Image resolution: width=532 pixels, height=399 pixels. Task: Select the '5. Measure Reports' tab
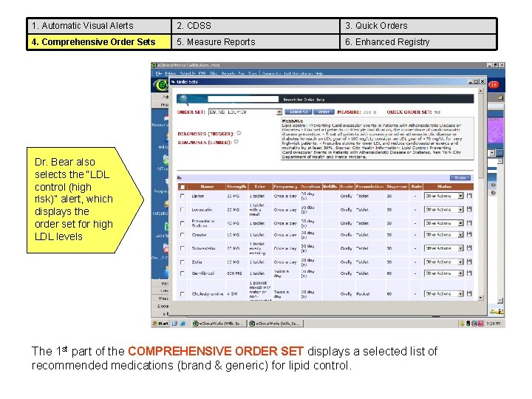[x=256, y=42]
